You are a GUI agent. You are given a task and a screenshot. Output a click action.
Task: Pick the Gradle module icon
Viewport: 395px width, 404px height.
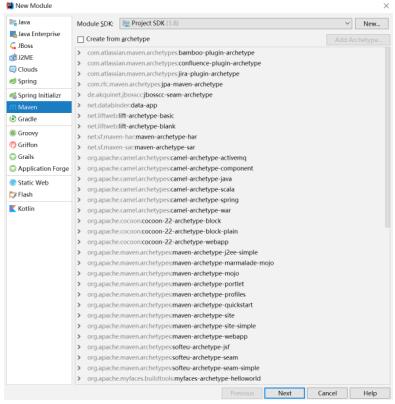[x=13, y=119]
